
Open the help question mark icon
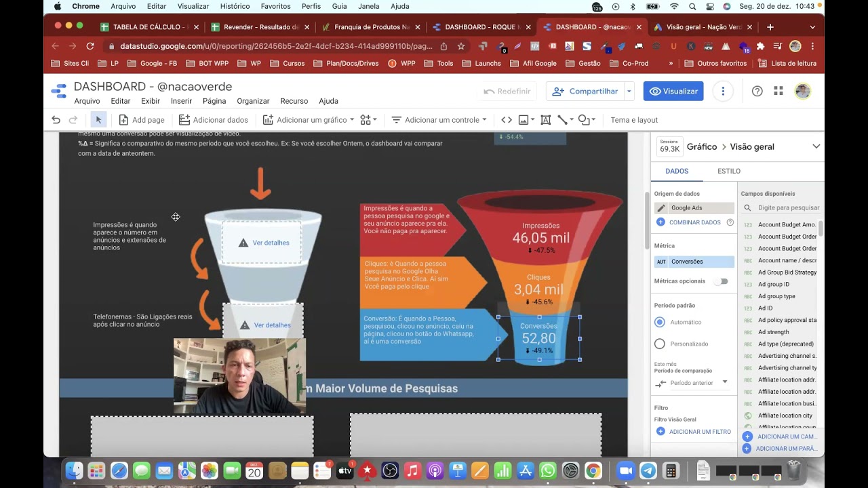pos(757,91)
